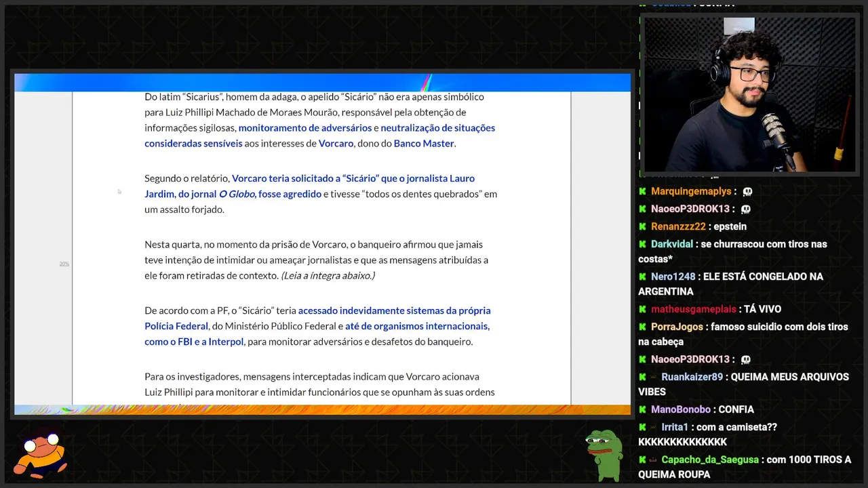Screen dimensions: 868x488
Task: Click username Nero1248 in chat
Action: pos(673,277)
